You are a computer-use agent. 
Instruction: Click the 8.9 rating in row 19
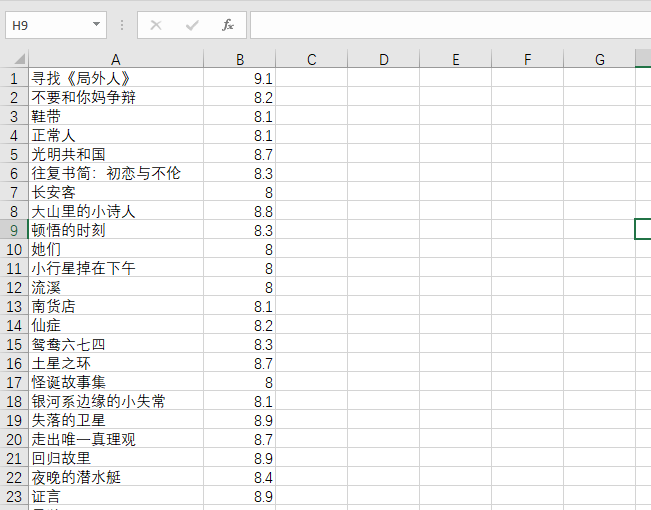[240, 420]
